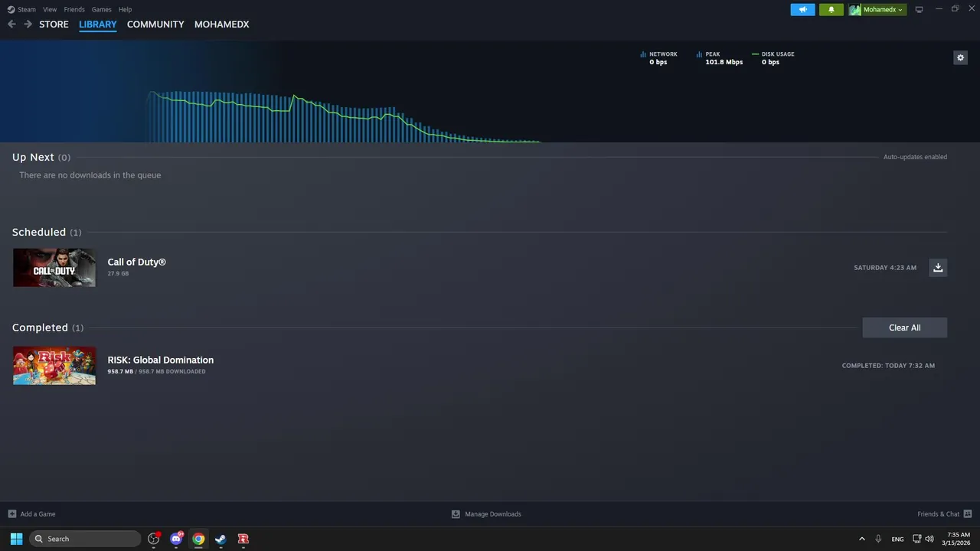Go back with the left arrow
This screenshot has height=551, width=980.
tap(11, 24)
